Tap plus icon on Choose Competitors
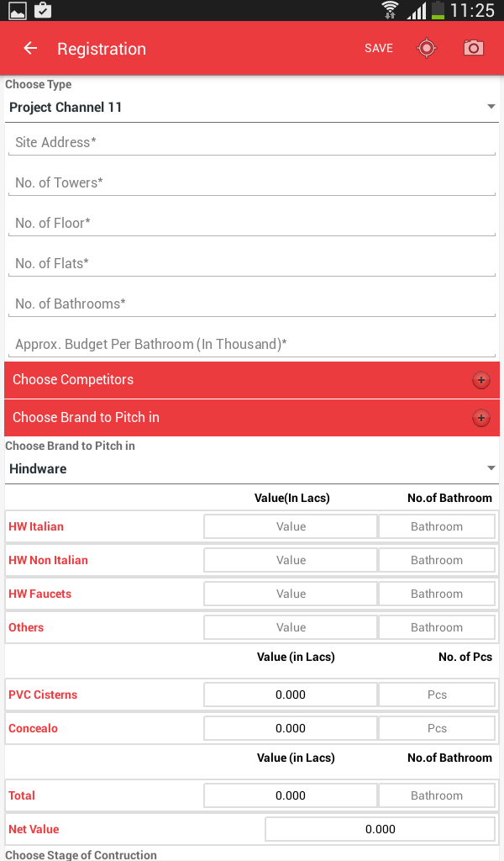This screenshot has height=861, width=504. click(480, 380)
